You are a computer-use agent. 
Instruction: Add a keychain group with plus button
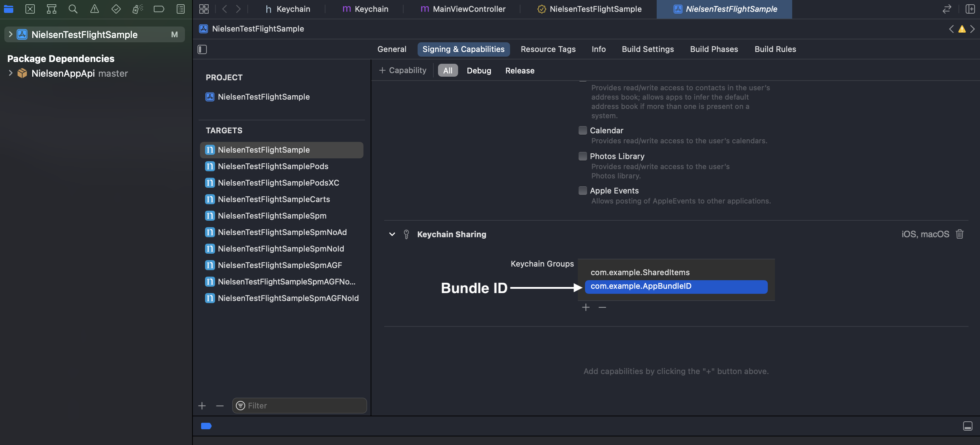(x=585, y=307)
